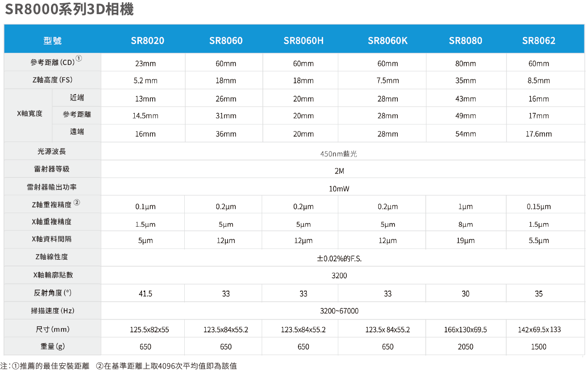588x371 pixels.
Task: Select the 重量(g) row label
Action: [x=53, y=346]
